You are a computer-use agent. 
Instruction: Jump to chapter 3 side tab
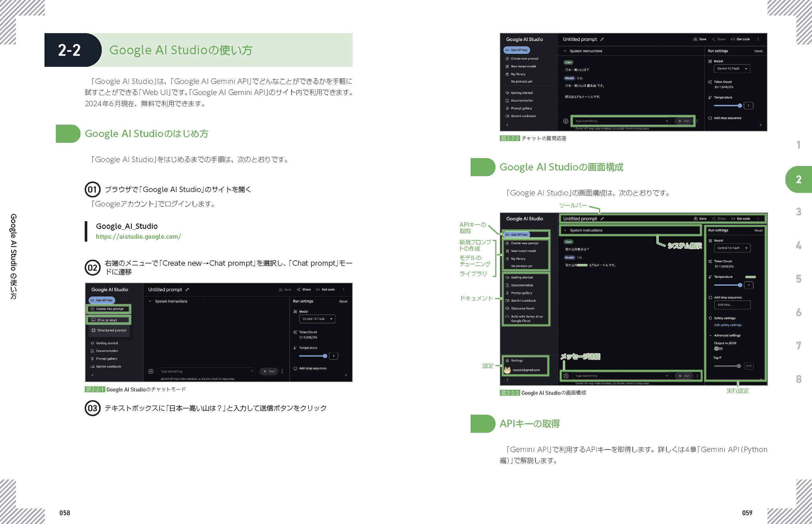click(798, 212)
